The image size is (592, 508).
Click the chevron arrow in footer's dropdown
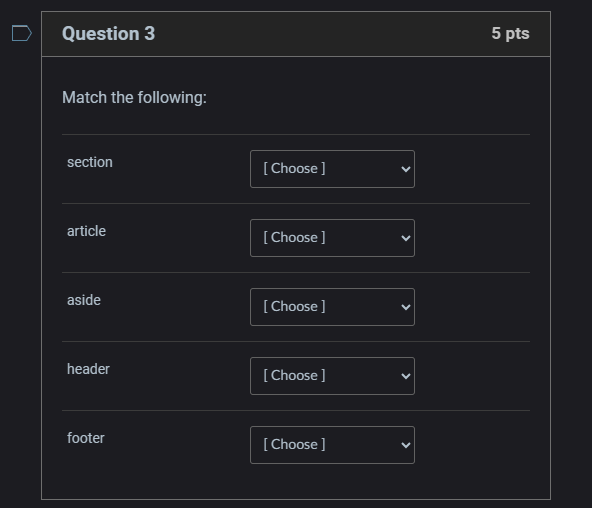pos(406,445)
